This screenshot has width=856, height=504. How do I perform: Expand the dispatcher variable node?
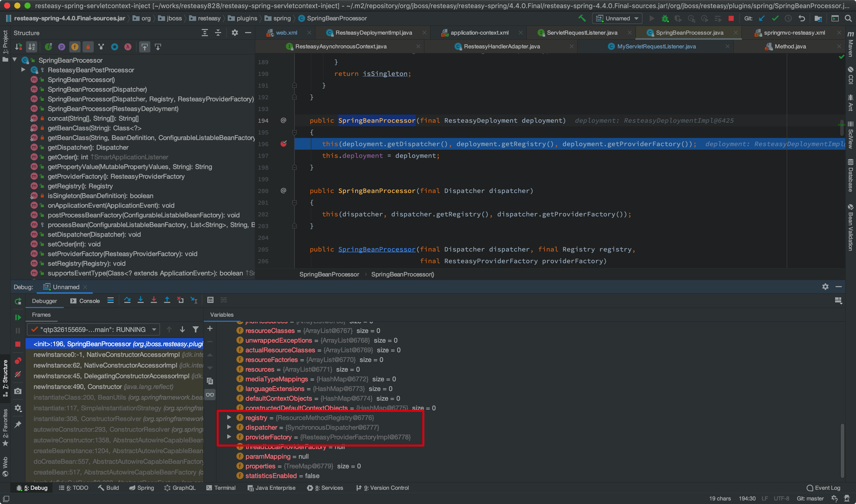tap(229, 427)
